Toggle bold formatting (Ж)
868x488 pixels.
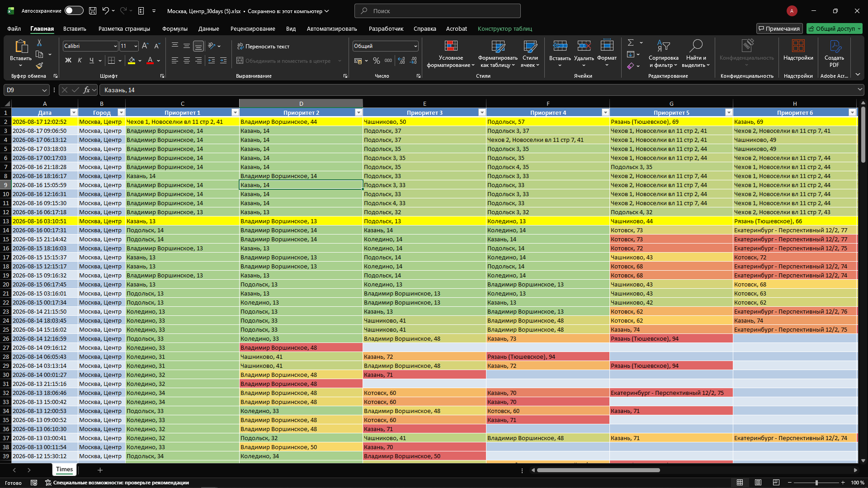point(68,61)
